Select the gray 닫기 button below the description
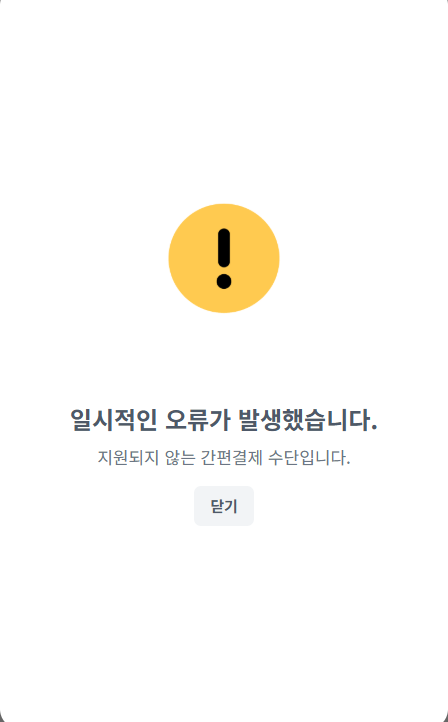448x722 pixels. 224,506
